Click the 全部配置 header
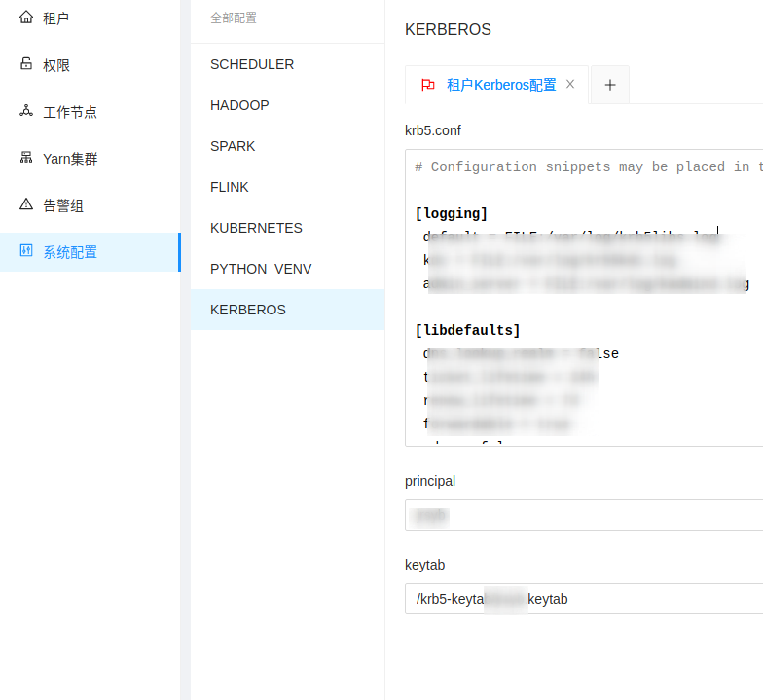 (234, 18)
